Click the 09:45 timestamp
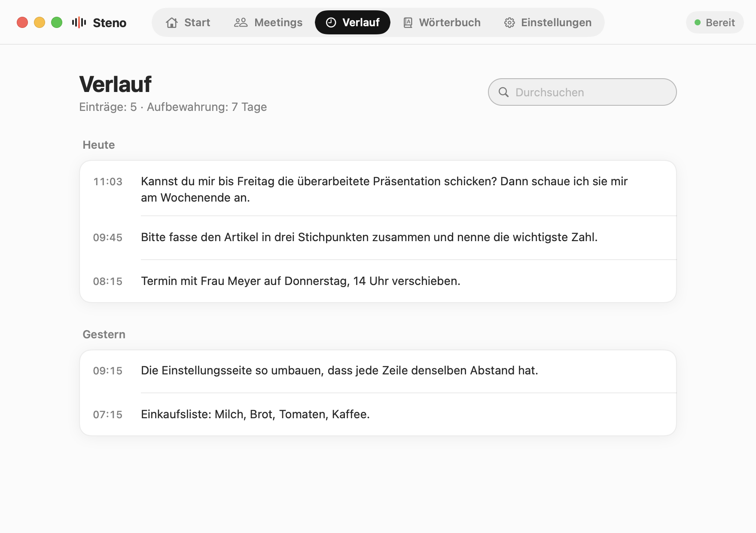 pos(108,238)
